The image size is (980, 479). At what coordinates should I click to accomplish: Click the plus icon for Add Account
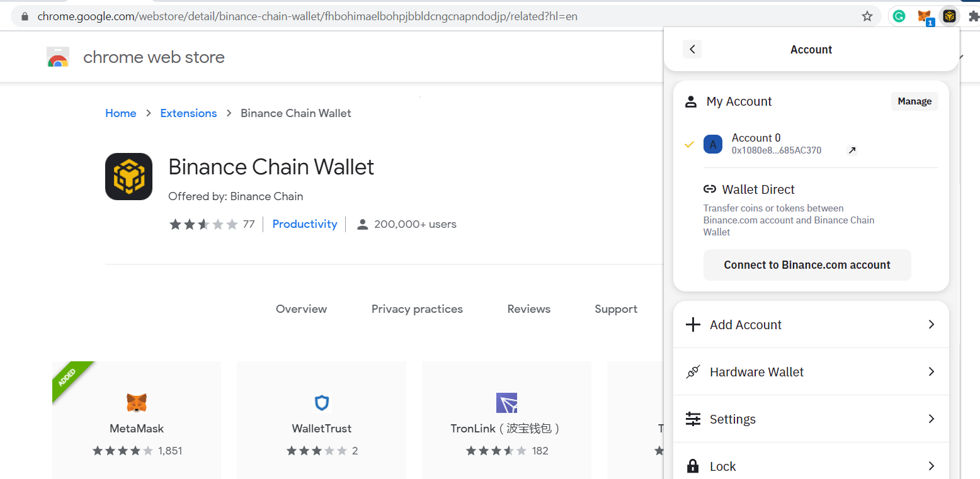(x=693, y=325)
